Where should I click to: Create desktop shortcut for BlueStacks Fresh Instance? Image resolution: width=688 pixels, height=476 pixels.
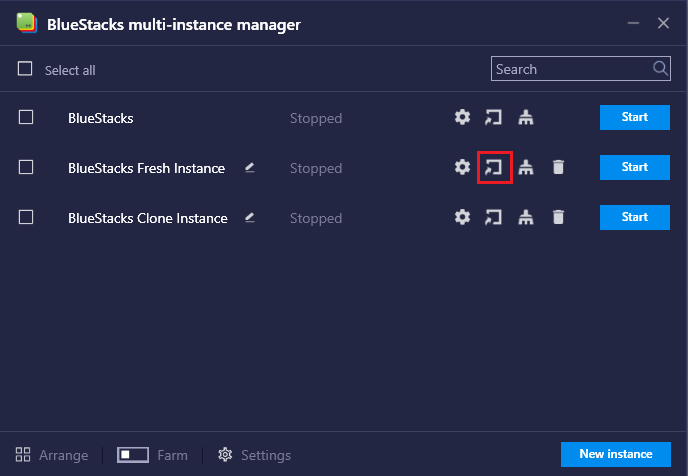494,167
